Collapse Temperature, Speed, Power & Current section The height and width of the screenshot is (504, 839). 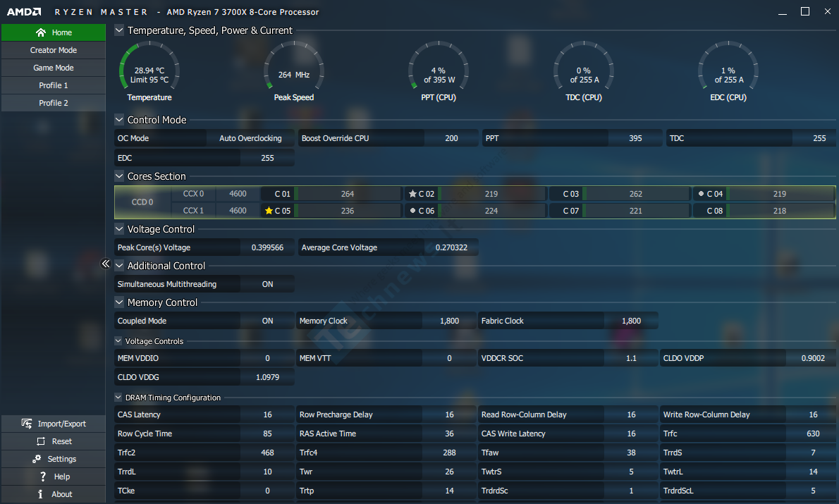coord(119,30)
